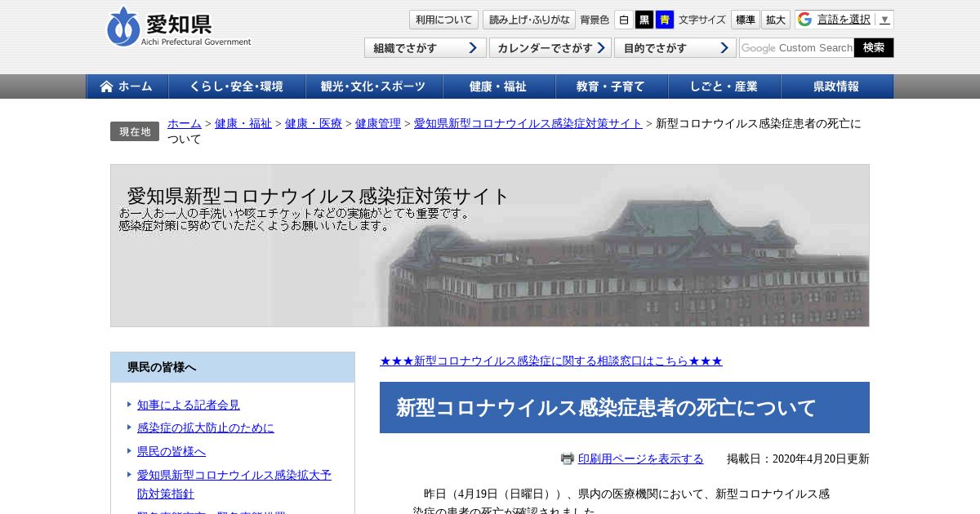Click the page title 新型コロナウイルス感染症患者の死亡について

pos(625,407)
